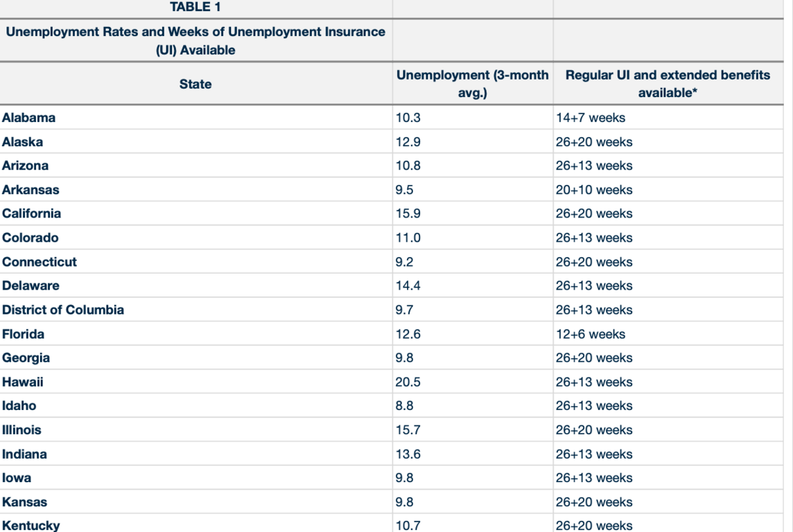The image size is (793, 532).
Task: Click the TABLE 1 title cell
Action: click(195, 8)
